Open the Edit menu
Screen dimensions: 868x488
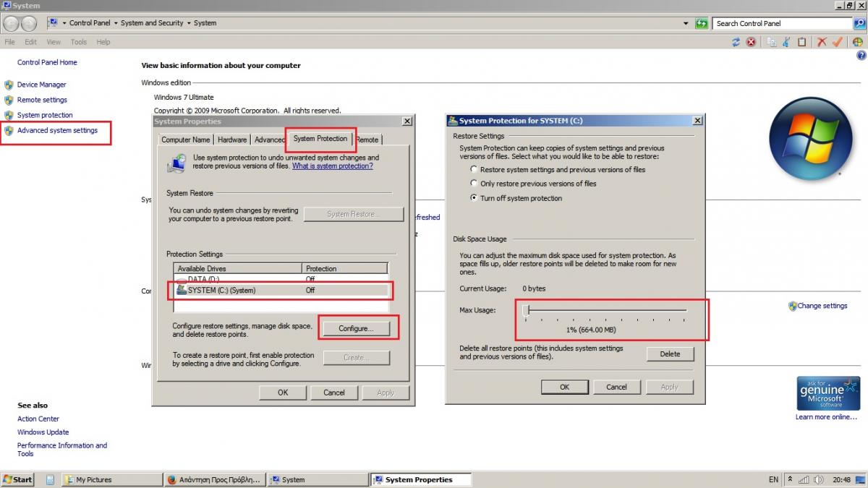click(x=30, y=42)
